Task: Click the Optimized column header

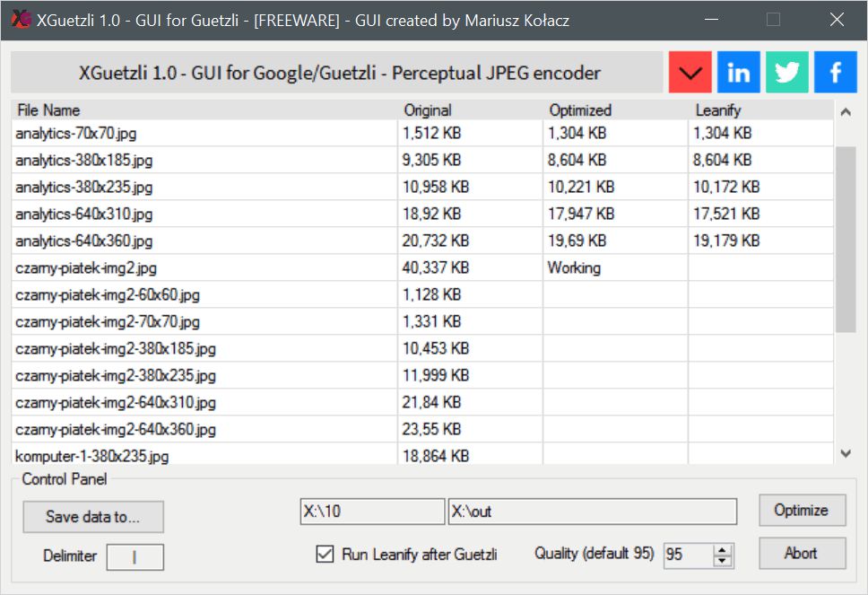Action: [615, 110]
